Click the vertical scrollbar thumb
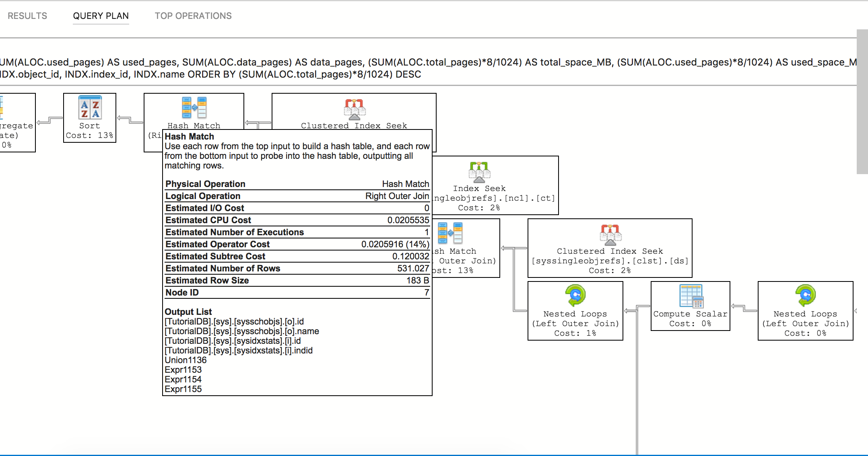Image resolution: width=868 pixels, height=456 pixels. (x=862, y=101)
